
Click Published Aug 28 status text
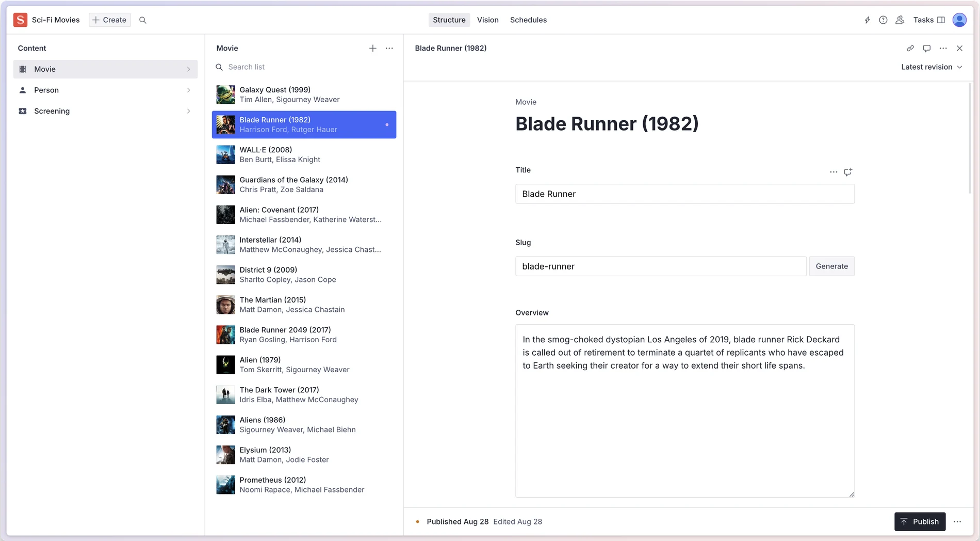point(458,521)
